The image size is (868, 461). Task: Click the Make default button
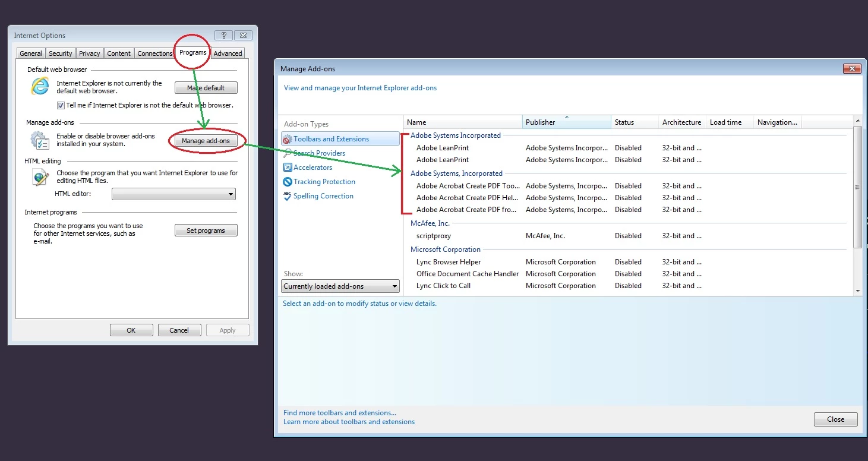click(x=206, y=88)
